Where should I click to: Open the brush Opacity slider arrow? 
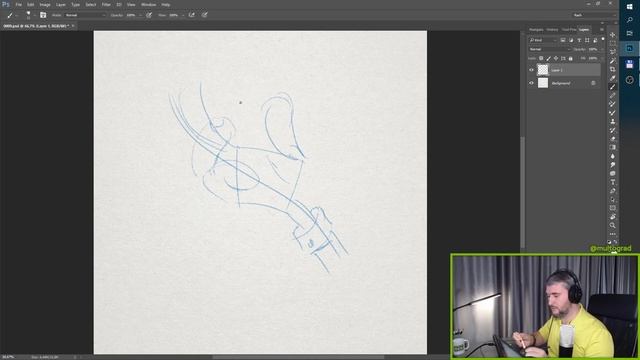[140, 15]
